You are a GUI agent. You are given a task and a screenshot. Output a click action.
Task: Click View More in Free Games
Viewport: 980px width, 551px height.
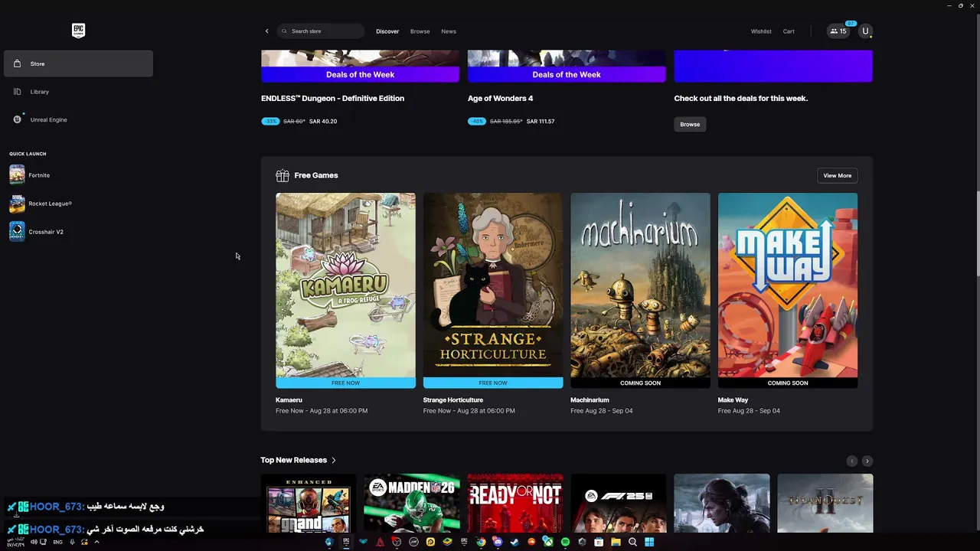point(837,175)
